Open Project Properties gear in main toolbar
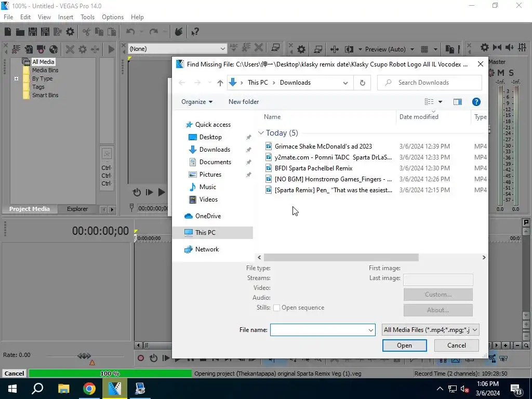The width and height of the screenshot is (532, 399). point(70,32)
